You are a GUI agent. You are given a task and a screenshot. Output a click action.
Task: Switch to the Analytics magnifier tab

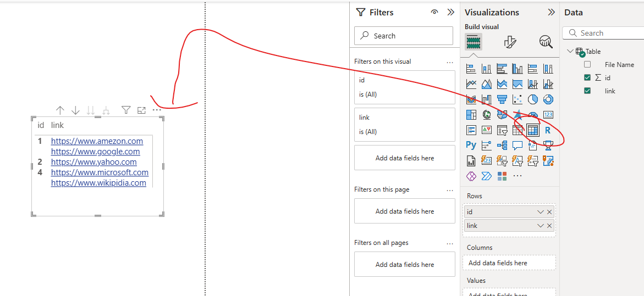coord(546,41)
